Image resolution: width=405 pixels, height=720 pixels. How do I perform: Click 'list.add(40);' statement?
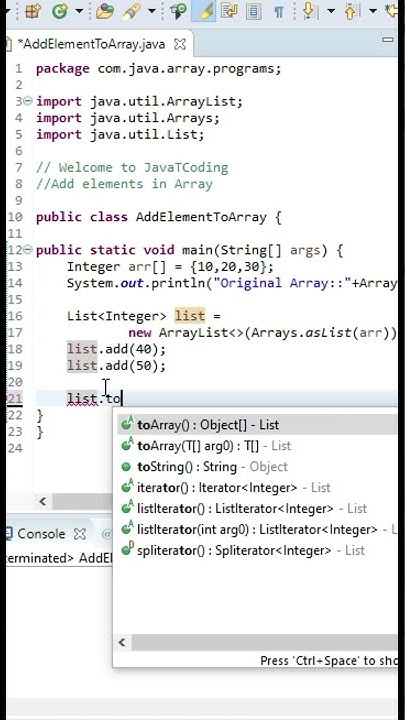[x=117, y=349]
